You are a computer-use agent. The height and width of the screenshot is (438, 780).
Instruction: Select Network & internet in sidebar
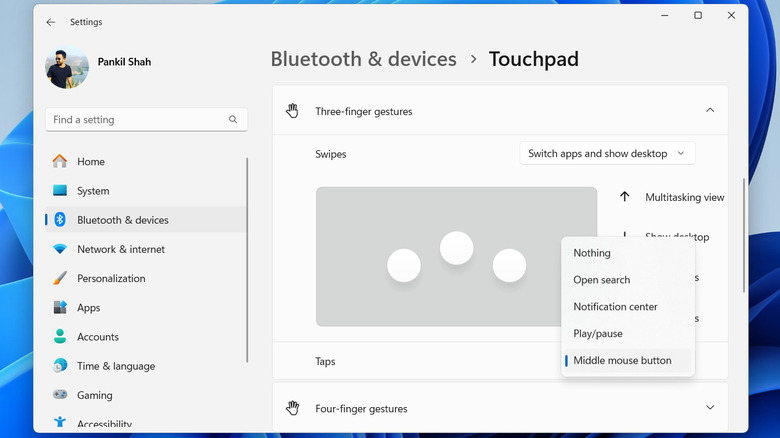[x=121, y=249]
